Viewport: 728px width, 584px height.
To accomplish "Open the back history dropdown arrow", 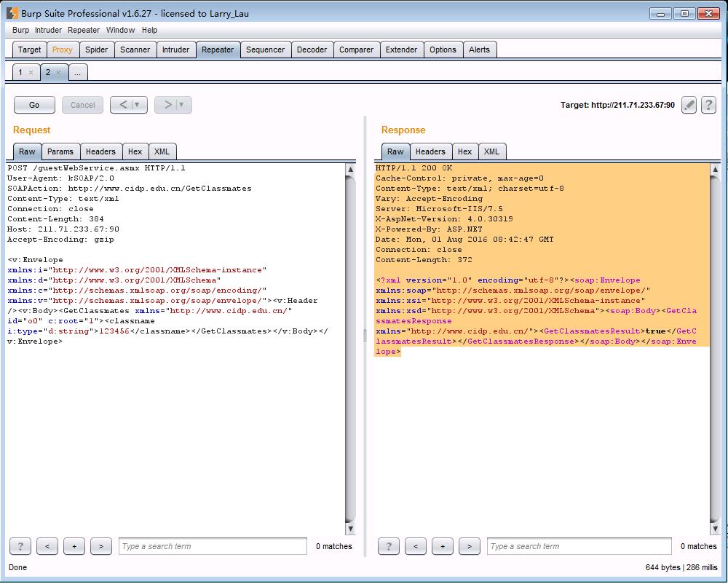I will tap(137, 105).
